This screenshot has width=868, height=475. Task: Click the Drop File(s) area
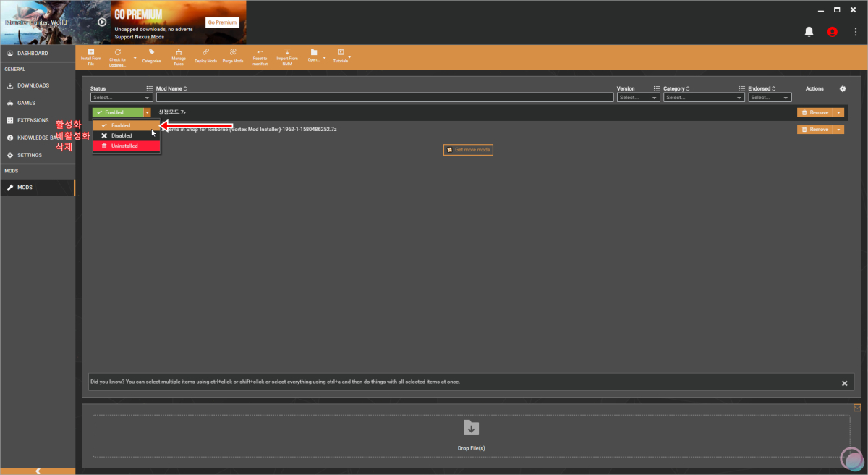(471, 435)
